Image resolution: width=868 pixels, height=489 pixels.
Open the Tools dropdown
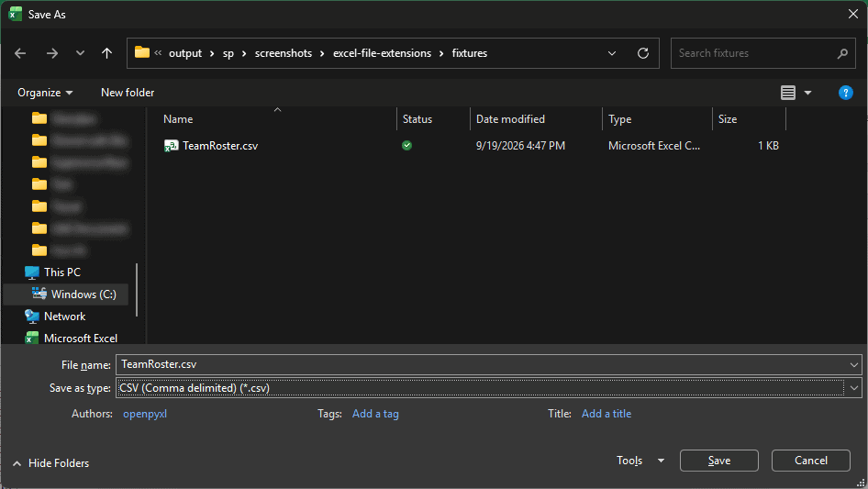[640, 461]
